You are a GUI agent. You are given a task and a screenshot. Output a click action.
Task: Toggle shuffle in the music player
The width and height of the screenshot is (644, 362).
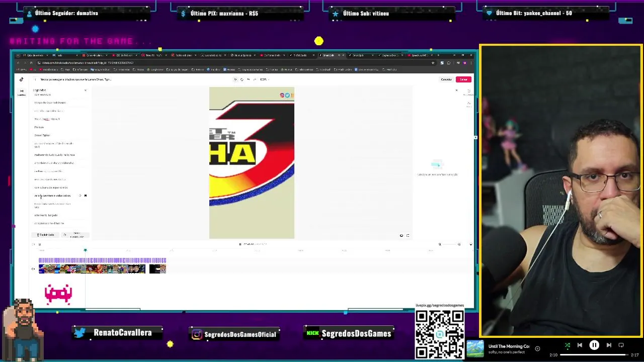click(x=568, y=345)
